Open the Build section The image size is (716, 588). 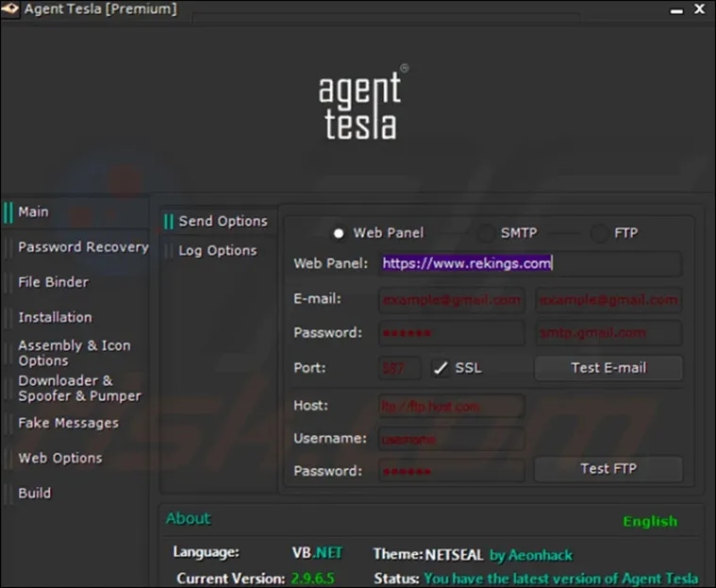tap(35, 493)
